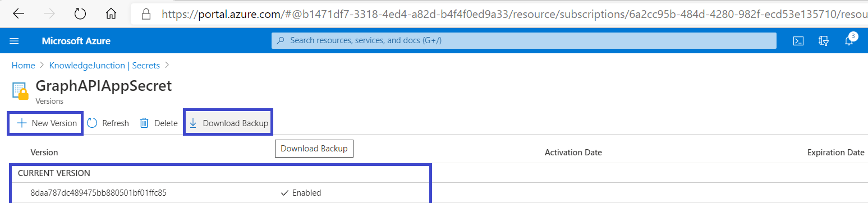Open the Azure portal hamburger menu

click(15, 41)
